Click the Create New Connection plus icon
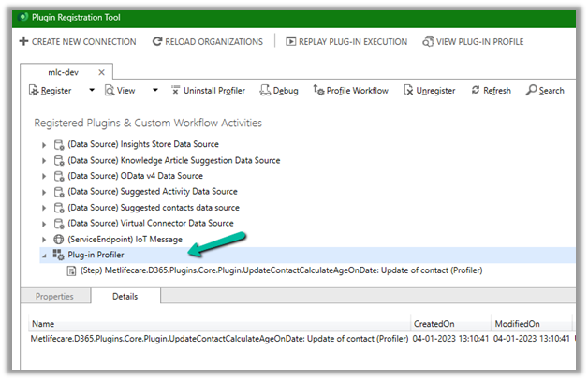The image size is (588, 380). tap(23, 42)
